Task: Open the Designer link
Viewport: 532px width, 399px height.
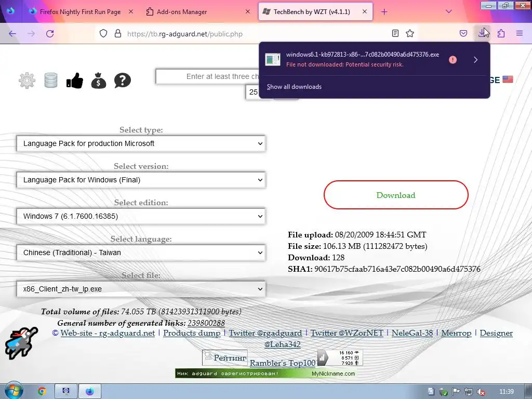Action: pyautogui.click(x=496, y=333)
